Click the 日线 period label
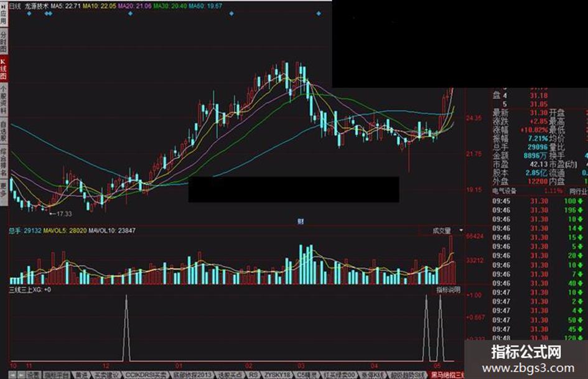This screenshot has width=588, height=379. click(x=15, y=6)
